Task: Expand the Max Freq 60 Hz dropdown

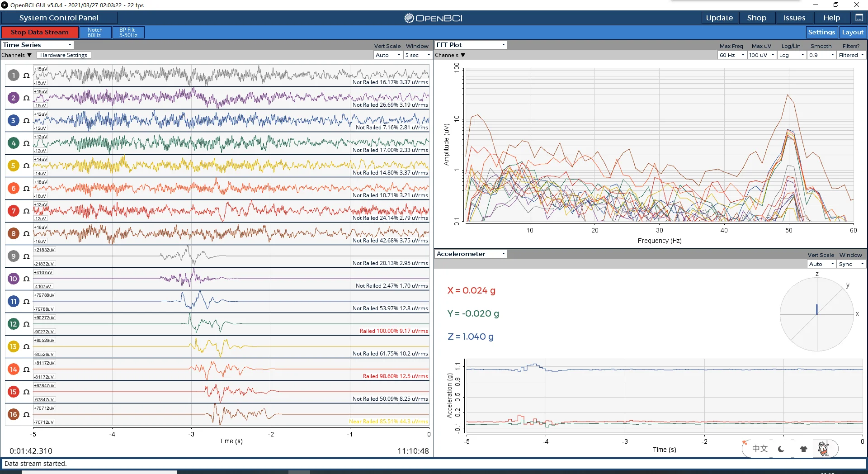Action: click(732, 55)
